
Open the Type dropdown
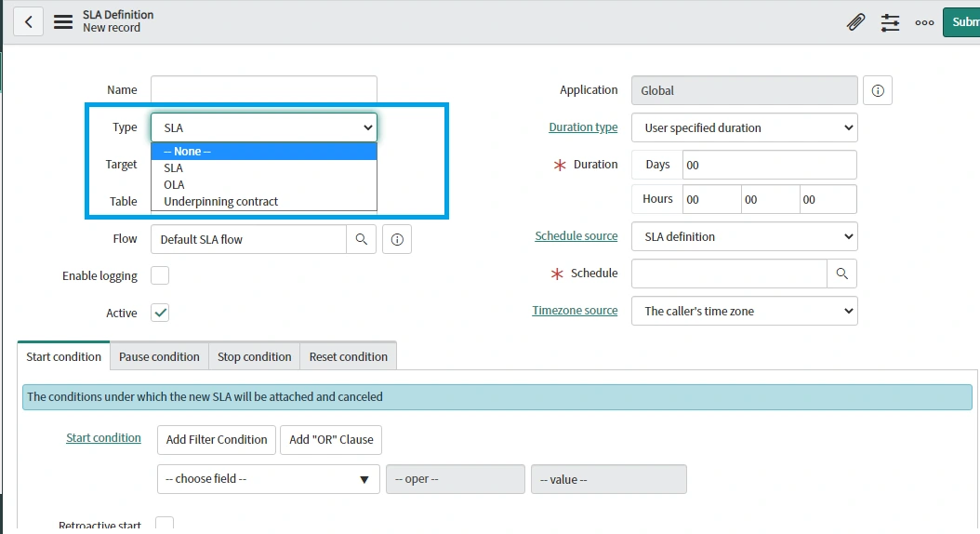pyautogui.click(x=264, y=127)
